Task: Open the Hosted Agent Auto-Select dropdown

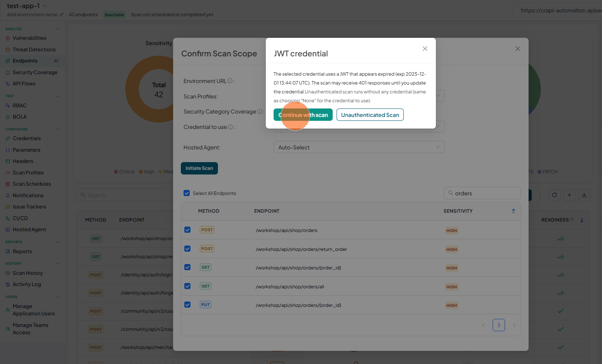Action: (359, 147)
